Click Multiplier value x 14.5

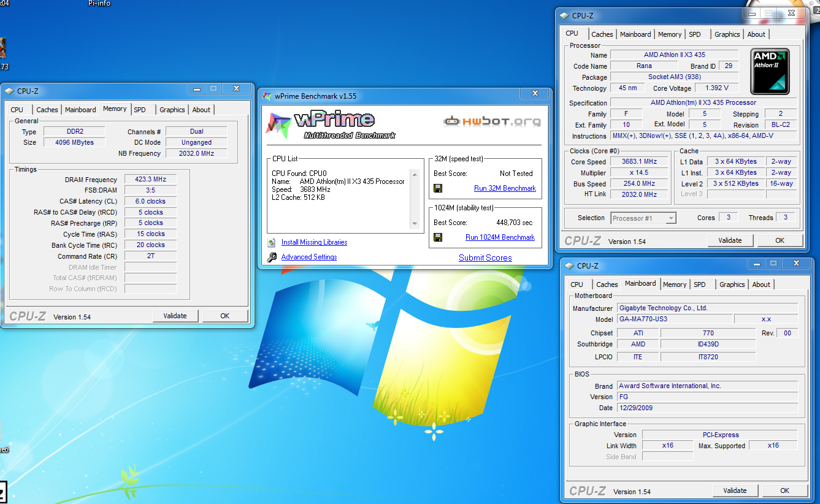pos(639,173)
